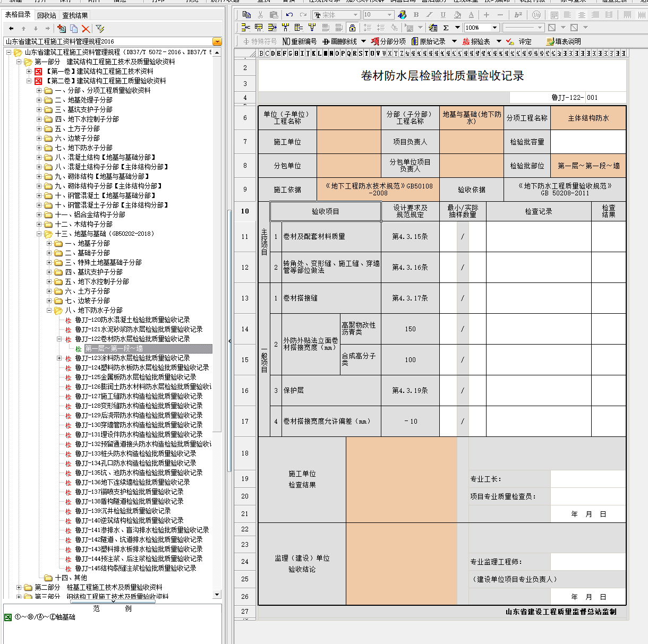Select 鲁JJ-120防水混凝土检验批质量验收记录 in tree

pyautogui.click(x=132, y=320)
